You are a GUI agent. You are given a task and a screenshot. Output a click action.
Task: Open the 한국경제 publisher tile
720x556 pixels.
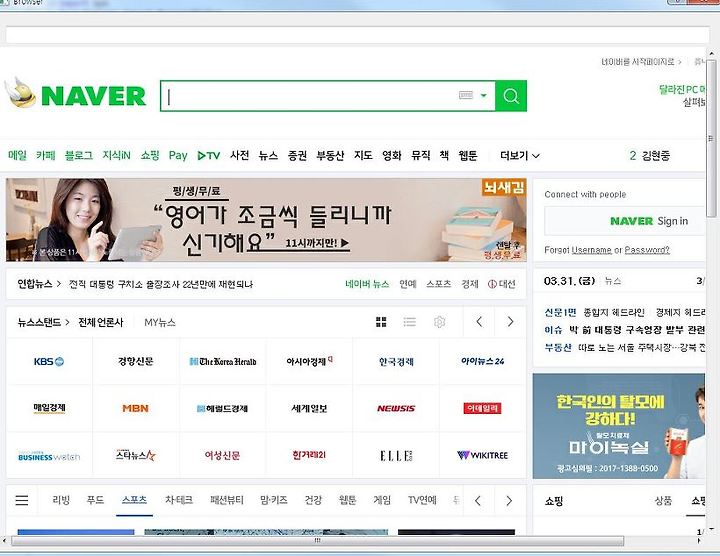396,361
